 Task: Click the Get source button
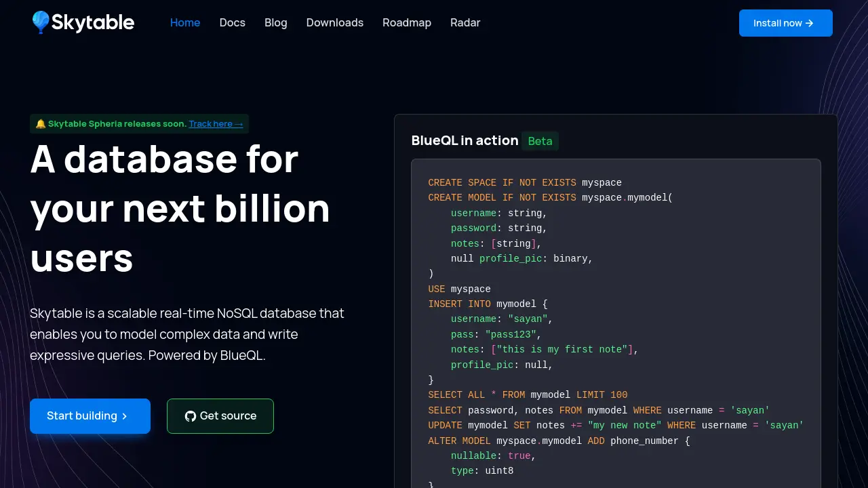[x=220, y=416]
